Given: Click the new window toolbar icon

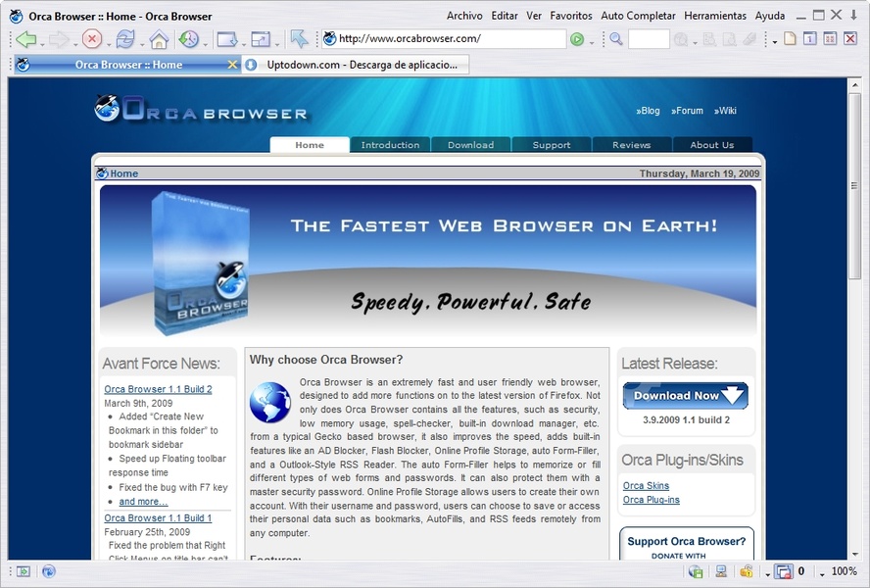Looking at the screenshot, I should (226, 39).
